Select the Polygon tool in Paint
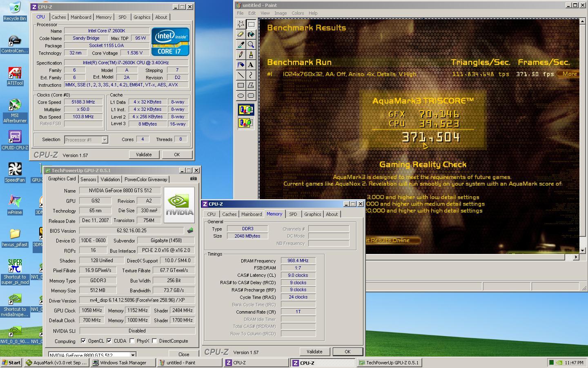588x368 pixels. (251, 85)
